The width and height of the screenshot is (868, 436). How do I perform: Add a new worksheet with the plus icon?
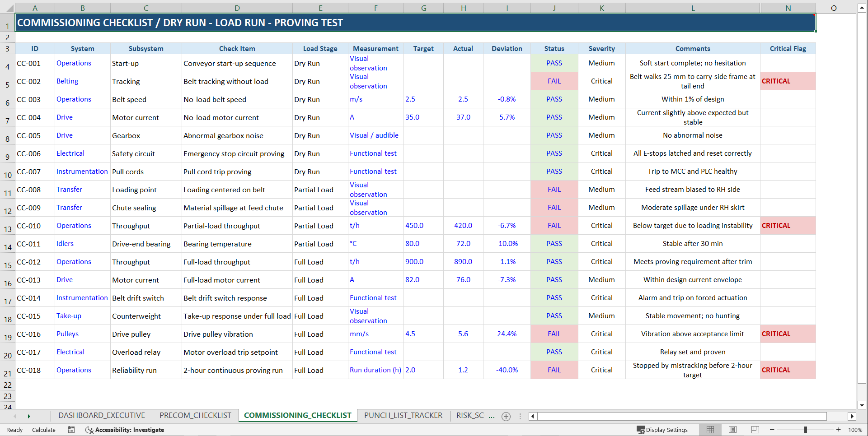pos(506,416)
